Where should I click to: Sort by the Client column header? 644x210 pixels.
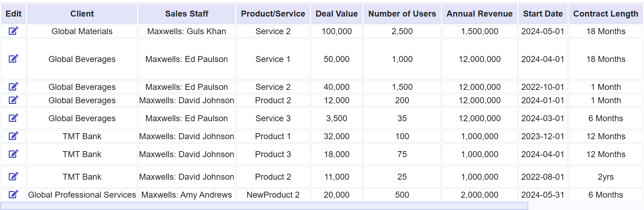[82, 14]
